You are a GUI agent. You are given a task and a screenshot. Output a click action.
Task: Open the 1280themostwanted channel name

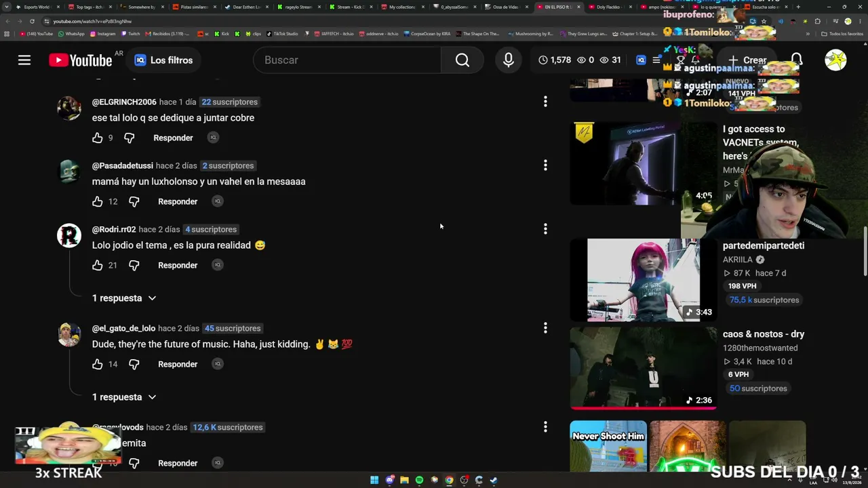click(760, 348)
